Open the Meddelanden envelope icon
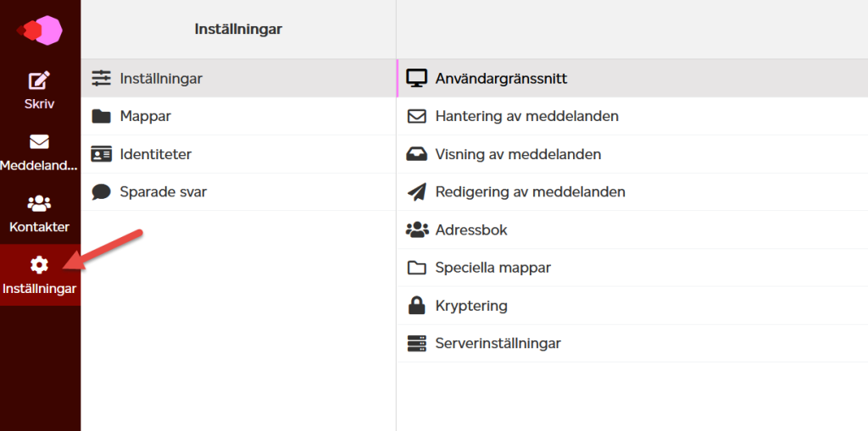 (x=39, y=142)
